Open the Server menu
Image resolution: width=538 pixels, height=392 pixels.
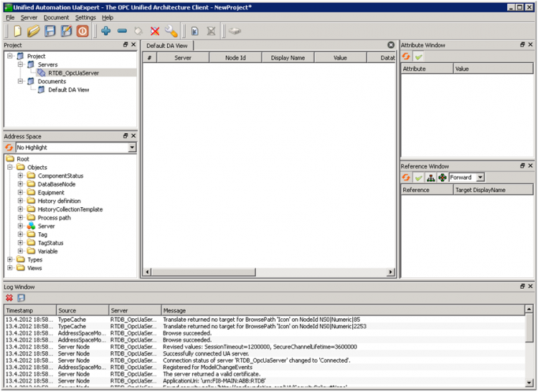point(29,17)
